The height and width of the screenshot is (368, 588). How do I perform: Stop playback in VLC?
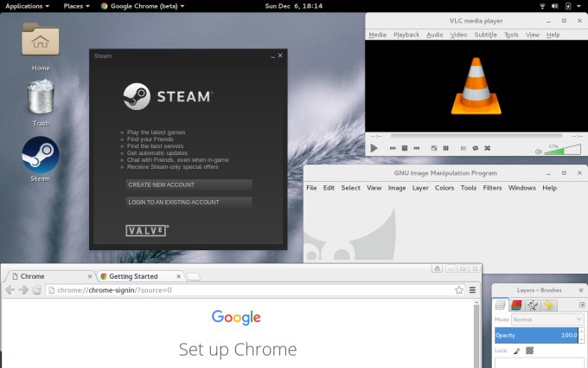(x=405, y=148)
